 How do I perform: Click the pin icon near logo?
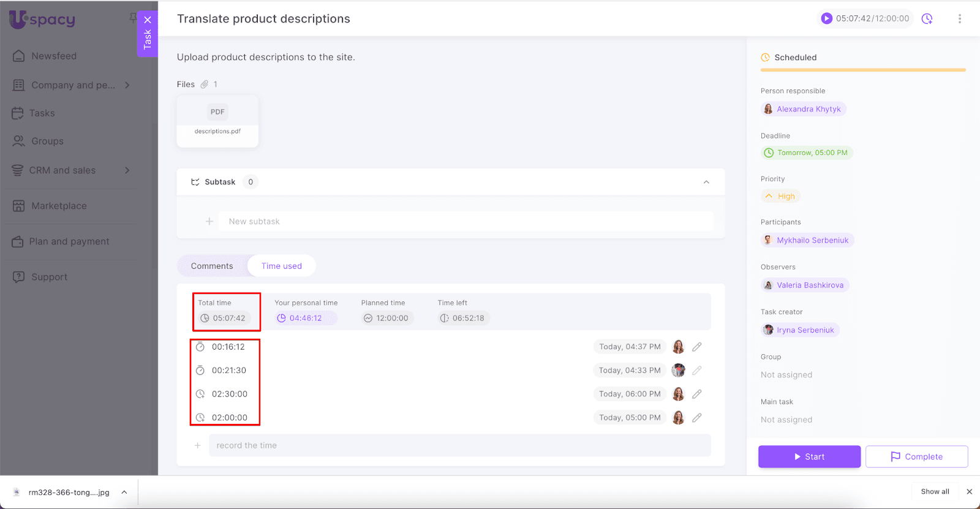133,18
